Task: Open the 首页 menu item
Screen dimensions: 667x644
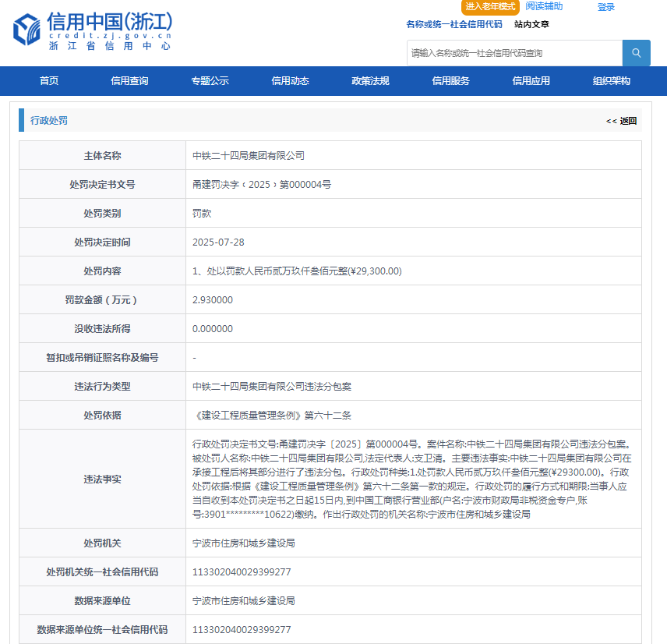Action: [49, 81]
